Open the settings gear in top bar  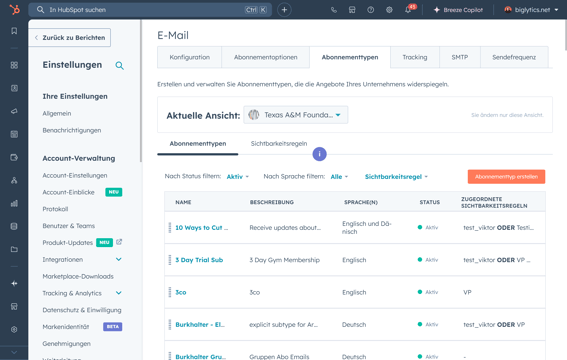pyautogui.click(x=389, y=10)
